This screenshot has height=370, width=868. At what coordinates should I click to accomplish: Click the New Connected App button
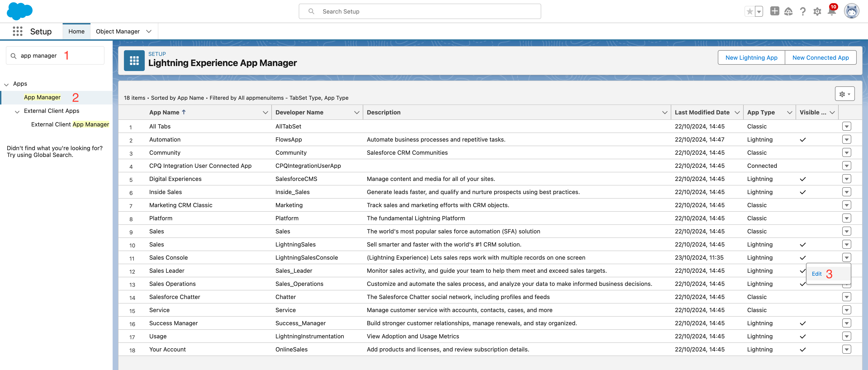[821, 58]
